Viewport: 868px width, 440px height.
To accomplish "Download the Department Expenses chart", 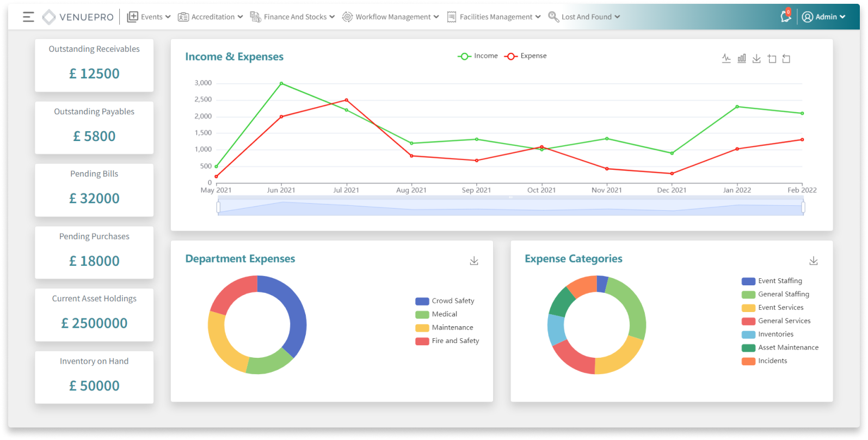I will (474, 261).
